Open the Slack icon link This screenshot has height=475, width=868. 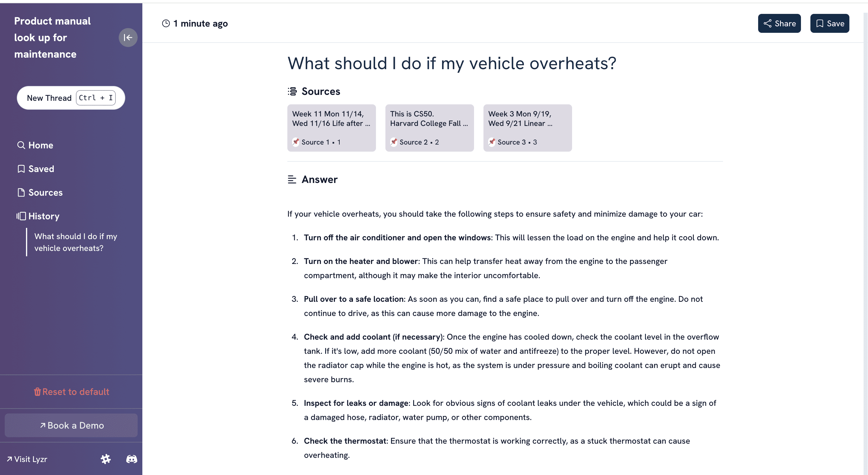106,459
